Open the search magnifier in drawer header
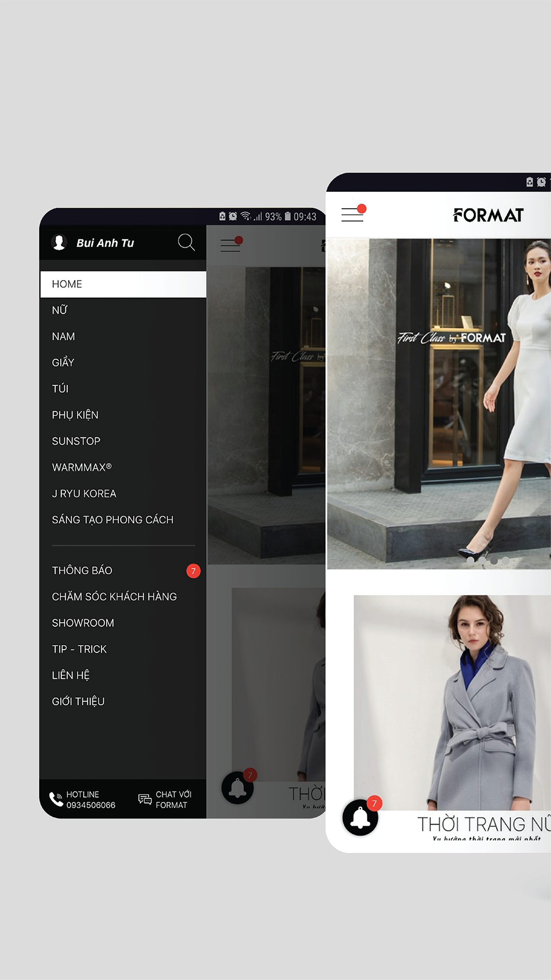Screen dimensions: 551x980 pyautogui.click(x=186, y=242)
